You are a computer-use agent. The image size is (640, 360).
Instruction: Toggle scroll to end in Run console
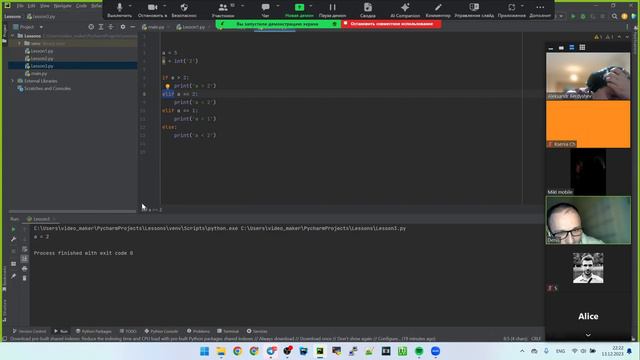(24, 259)
